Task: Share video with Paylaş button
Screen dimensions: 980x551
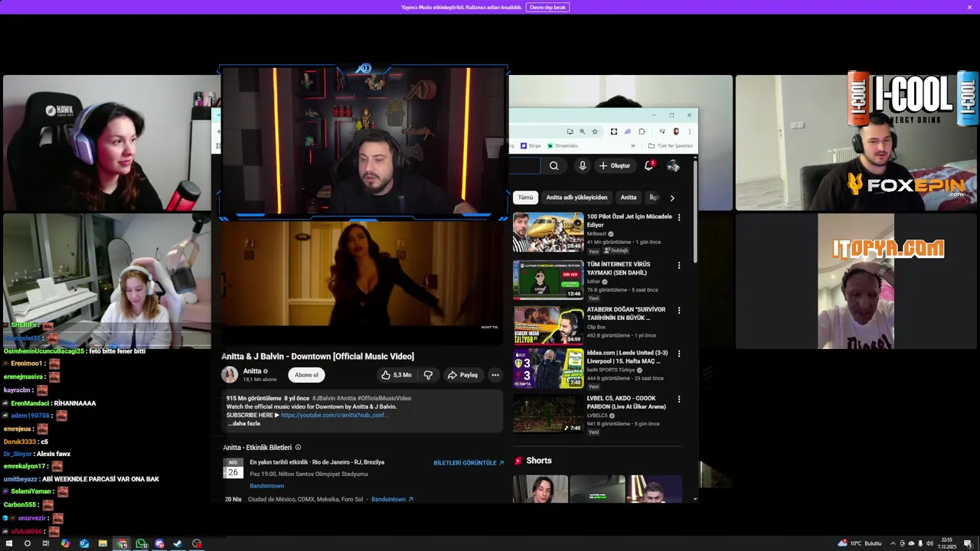Action: point(462,375)
